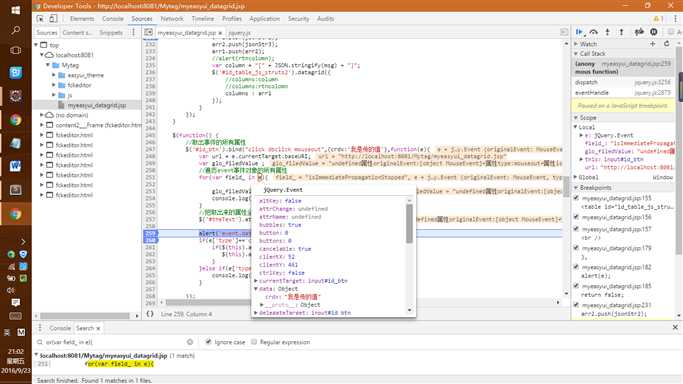The height and width of the screenshot is (384, 683).
Task: Deactivate breakpoints icon in debugger toolbar
Action: click(639, 32)
